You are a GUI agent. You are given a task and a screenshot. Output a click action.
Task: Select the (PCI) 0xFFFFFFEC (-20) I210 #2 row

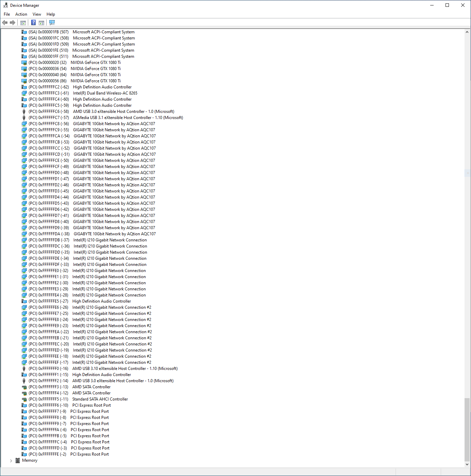90,344
